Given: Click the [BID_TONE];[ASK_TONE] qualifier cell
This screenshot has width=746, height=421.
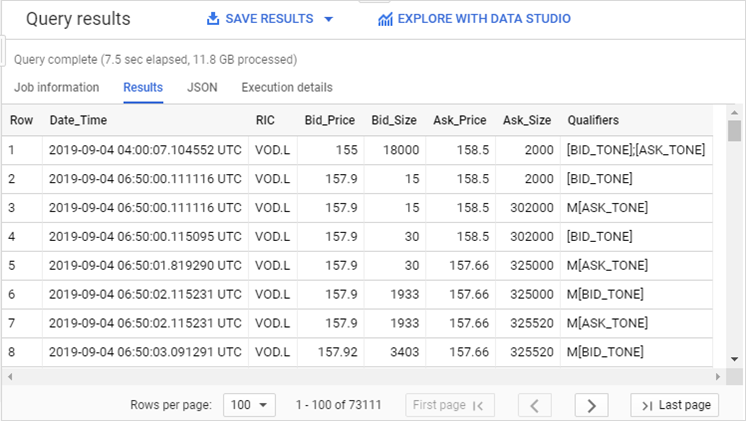Looking at the screenshot, I should tap(636, 150).
